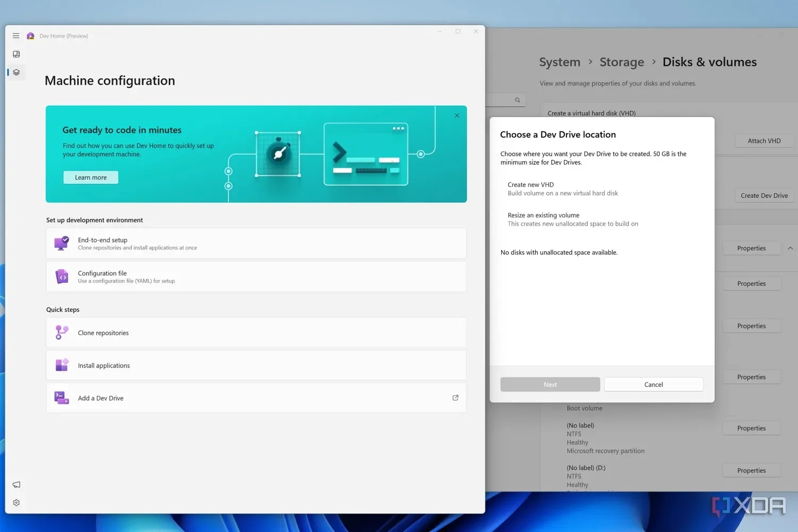Click the external link icon for Dev Drive
This screenshot has height=532, width=798.
[455, 398]
